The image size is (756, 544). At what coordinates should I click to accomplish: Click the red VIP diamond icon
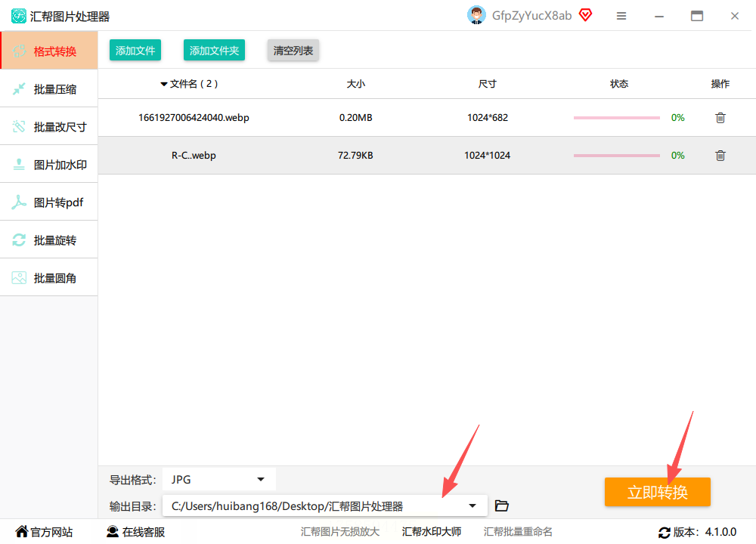click(585, 15)
